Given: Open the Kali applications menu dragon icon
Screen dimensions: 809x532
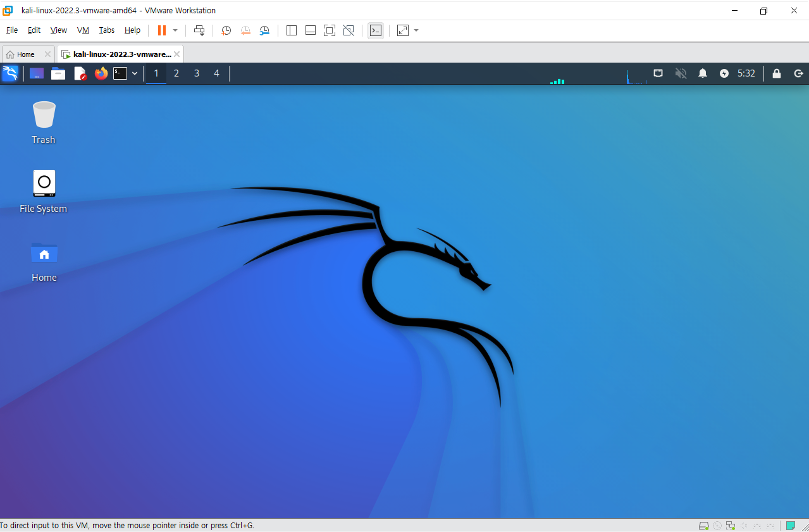Looking at the screenshot, I should pyautogui.click(x=10, y=73).
